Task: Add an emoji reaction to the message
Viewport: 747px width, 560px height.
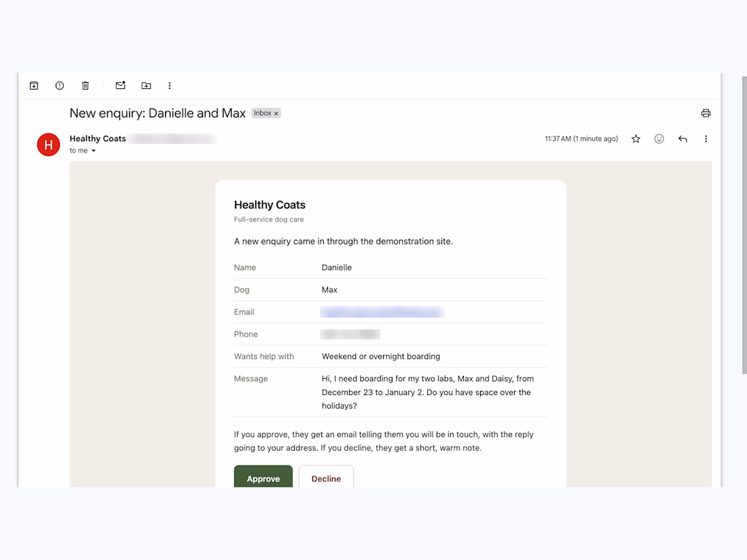Action: pyautogui.click(x=659, y=139)
